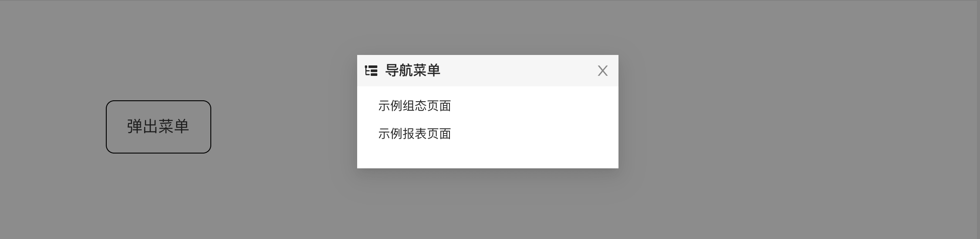This screenshot has width=980, height=239.
Task: Choose 示例组态页面 from the navigation list
Action: tap(414, 106)
